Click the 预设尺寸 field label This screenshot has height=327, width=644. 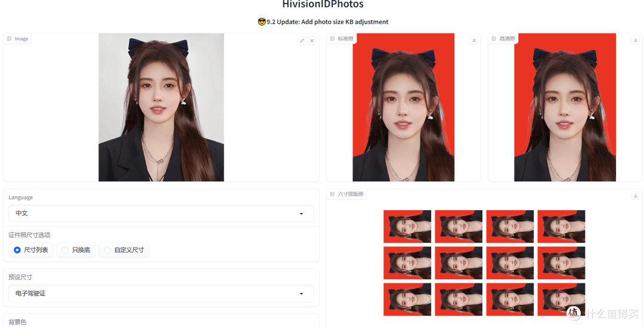(20, 277)
